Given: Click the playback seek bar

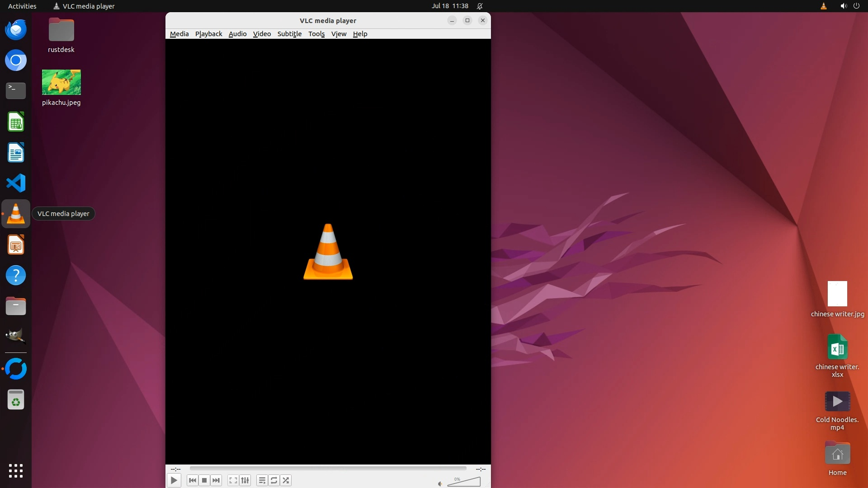Looking at the screenshot, I should pyautogui.click(x=328, y=469).
